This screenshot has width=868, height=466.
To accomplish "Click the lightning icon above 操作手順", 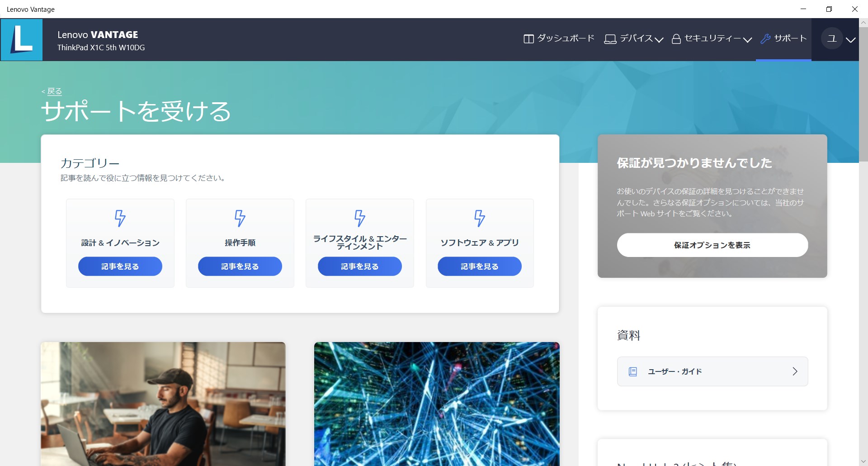I will 240,219.
